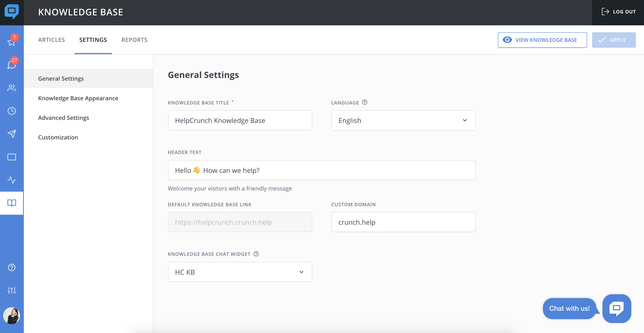Click the Header Text input field
This screenshot has height=333, width=644.
point(321,170)
